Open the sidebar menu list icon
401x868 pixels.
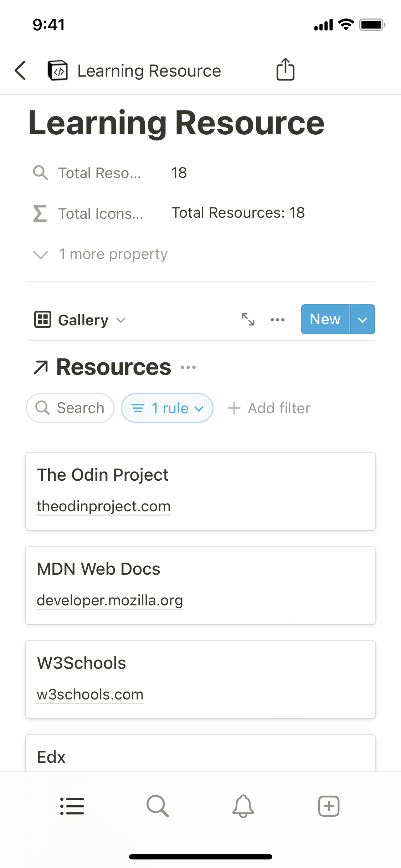click(x=72, y=806)
